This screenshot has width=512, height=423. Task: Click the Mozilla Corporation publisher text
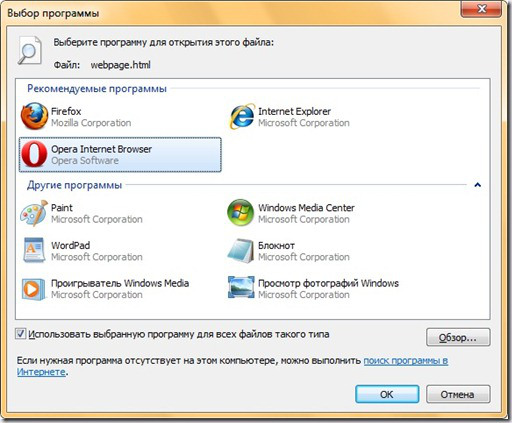pyautogui.click(x=91, y=123)
